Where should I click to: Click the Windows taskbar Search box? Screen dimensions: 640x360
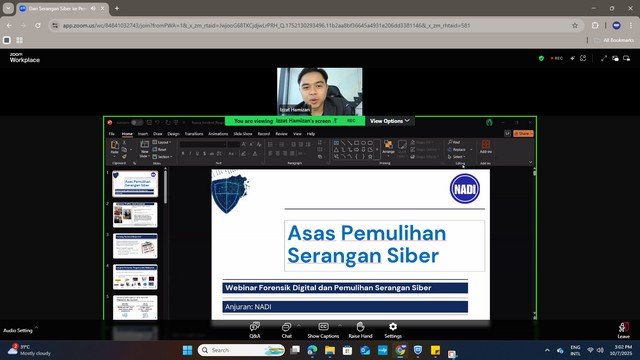[x=241, y=350]
